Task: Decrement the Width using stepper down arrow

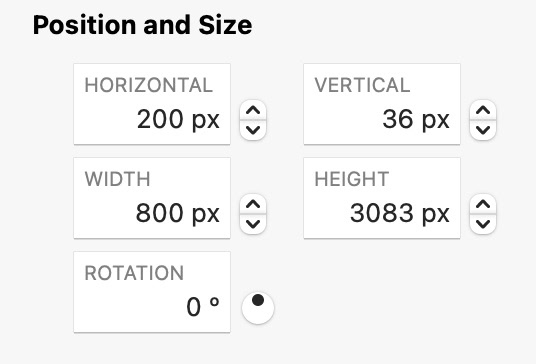Action: [x=253, y=224]
